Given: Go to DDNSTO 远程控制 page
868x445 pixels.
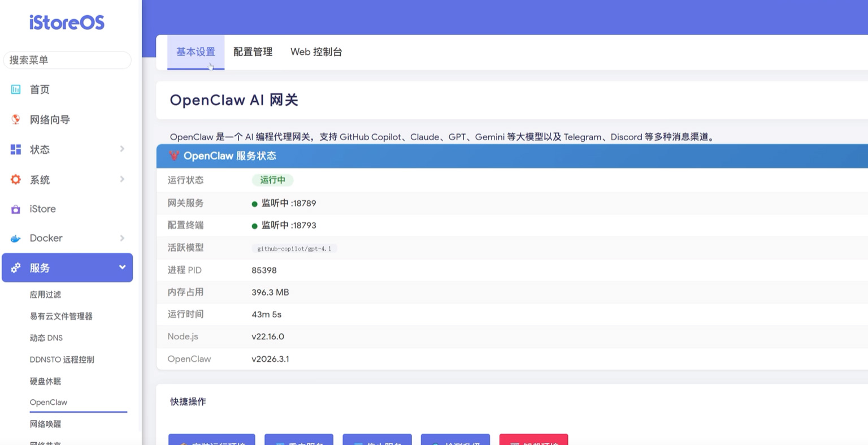Looking at the screenshot, I should [x=62, y=360].
